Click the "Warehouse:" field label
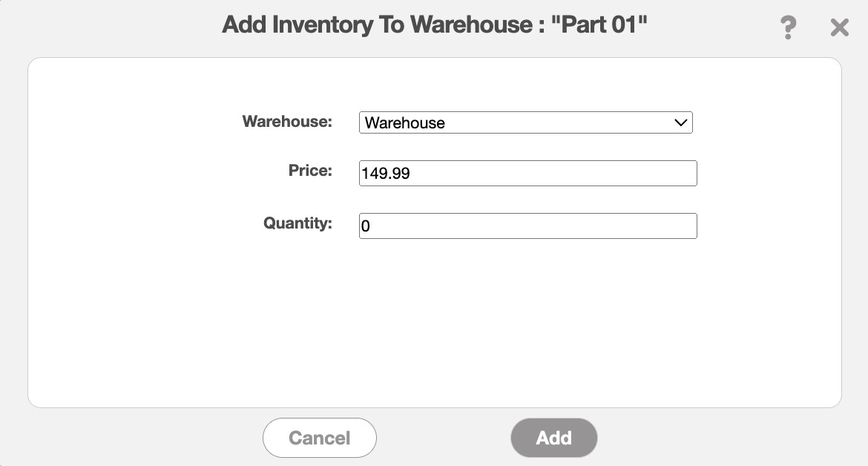 coord(287,122)
